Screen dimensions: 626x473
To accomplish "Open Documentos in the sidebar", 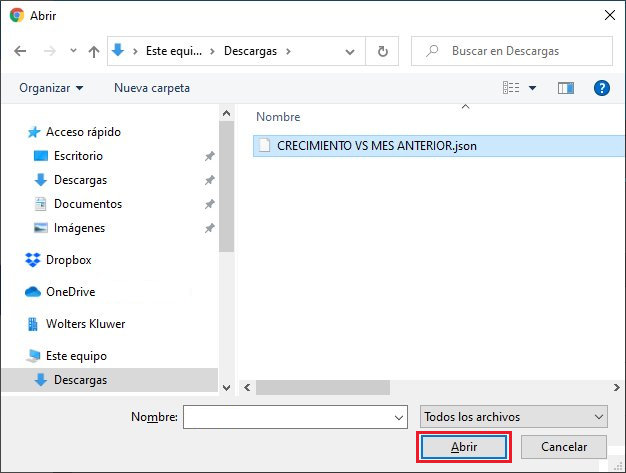I will [x=88, y=204].
